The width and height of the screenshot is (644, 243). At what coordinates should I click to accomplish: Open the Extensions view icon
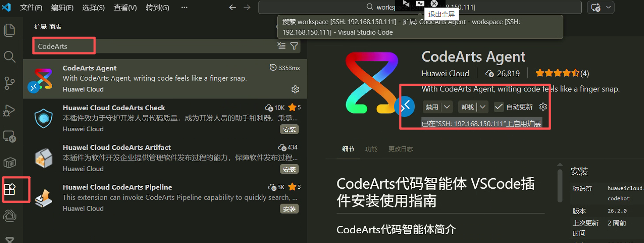[x=10, y=189]
